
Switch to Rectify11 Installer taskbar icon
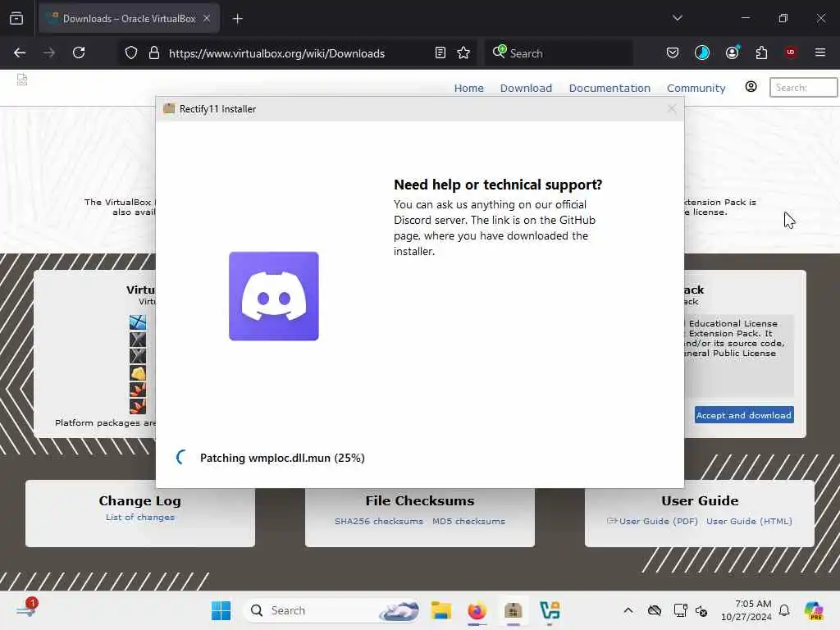click(514, 610)
